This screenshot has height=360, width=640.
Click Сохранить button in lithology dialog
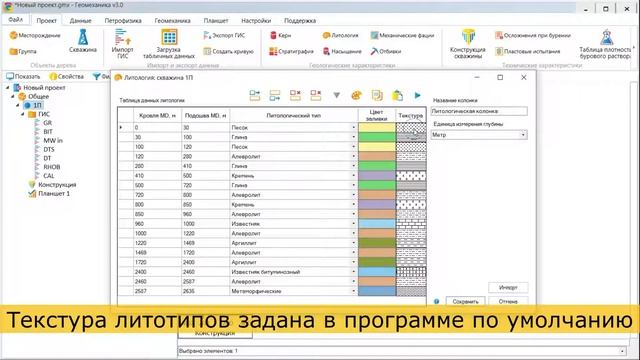coord(465,301)
